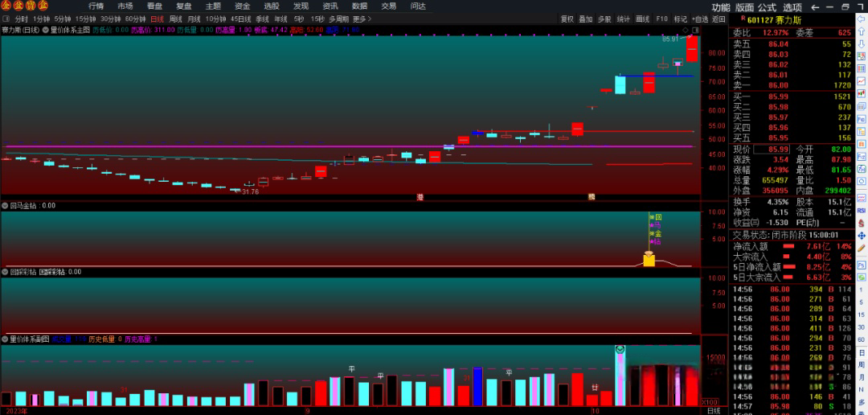This screenshot has width=868, height=415.
Task: Toggle 叠加 overlay mode
Action: [586, 18]
